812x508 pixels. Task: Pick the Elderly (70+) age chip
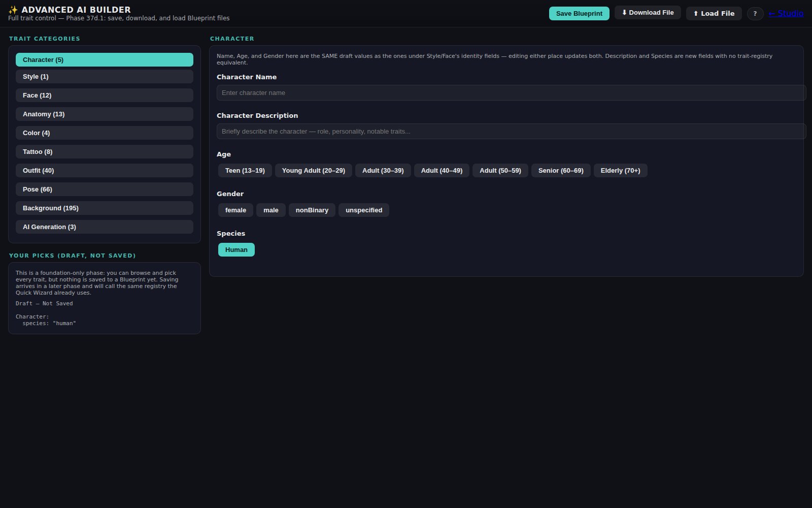(621, 171)
